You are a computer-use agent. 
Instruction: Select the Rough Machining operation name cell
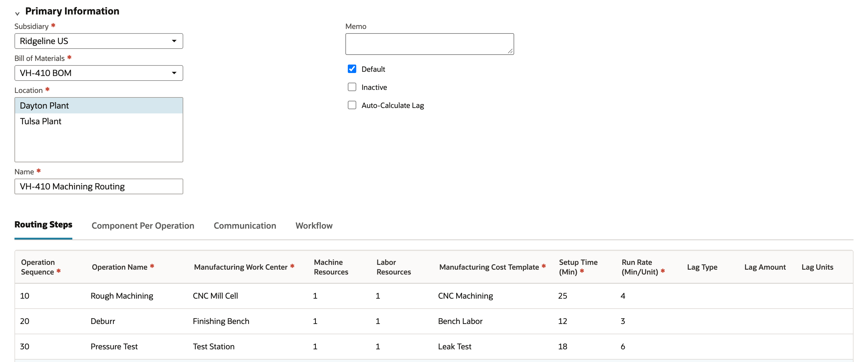click(122, 296)
